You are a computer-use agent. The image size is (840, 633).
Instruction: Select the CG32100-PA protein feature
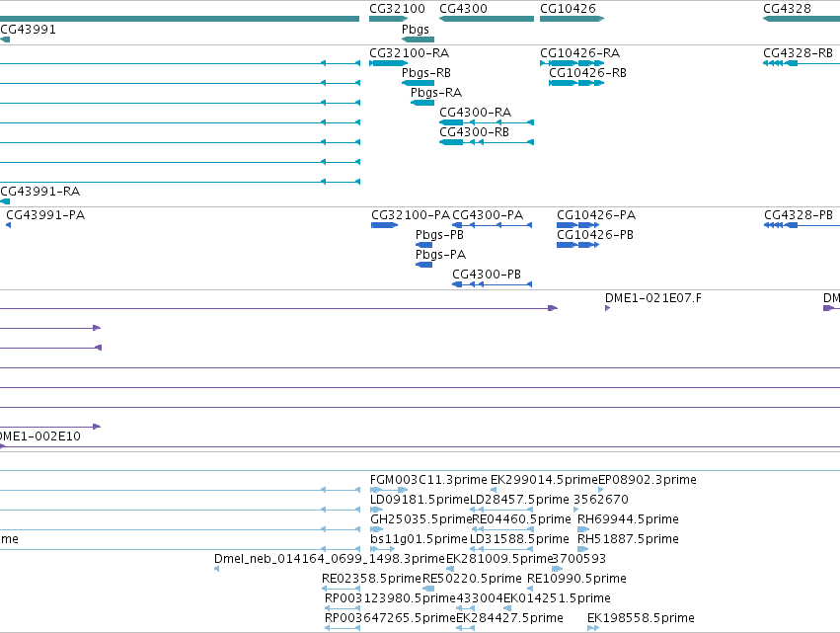tap(385, 225)
